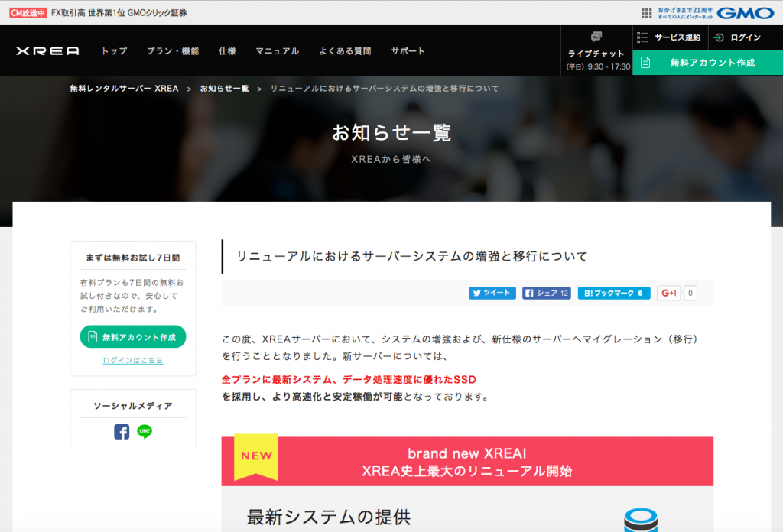Viewport: 783px width, 532px height.
Task: Select サポート in the navigation bar
Action: pos(408,50)
